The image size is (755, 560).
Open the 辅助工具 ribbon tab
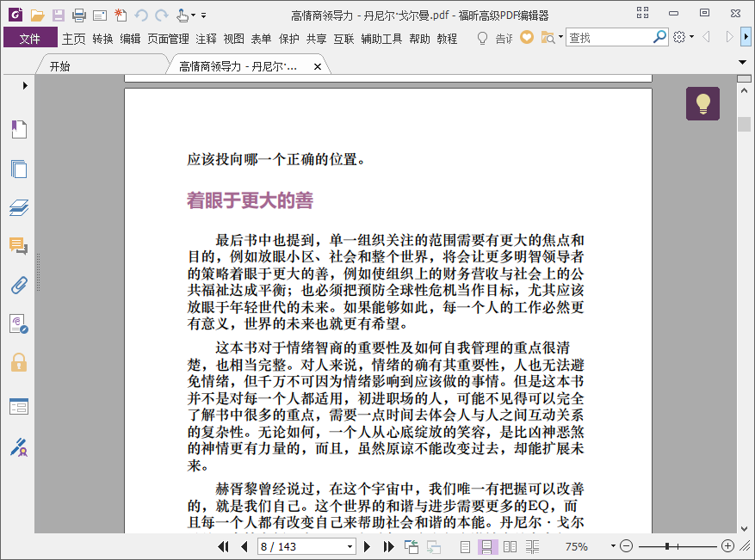(x=381, y=39)
